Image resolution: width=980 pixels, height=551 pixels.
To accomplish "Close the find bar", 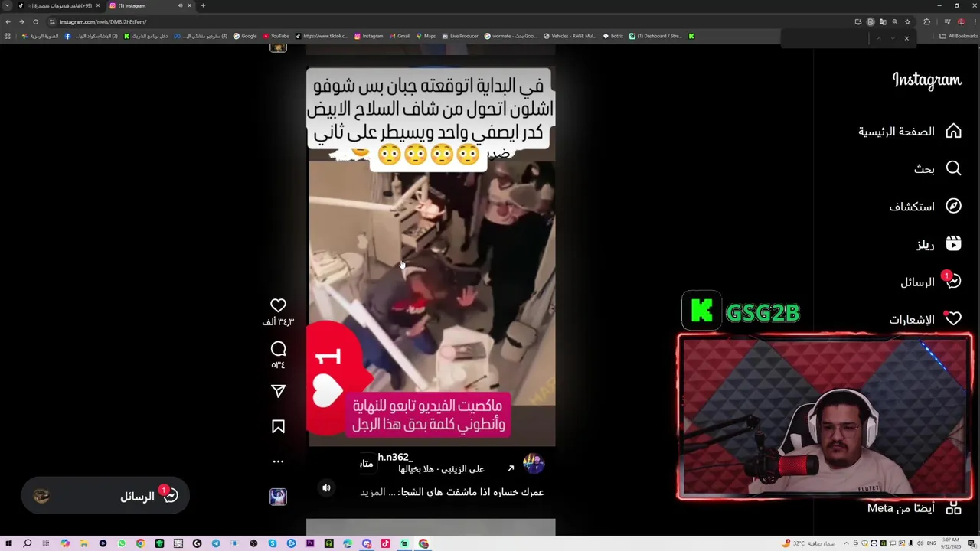I will coord(906,38).
